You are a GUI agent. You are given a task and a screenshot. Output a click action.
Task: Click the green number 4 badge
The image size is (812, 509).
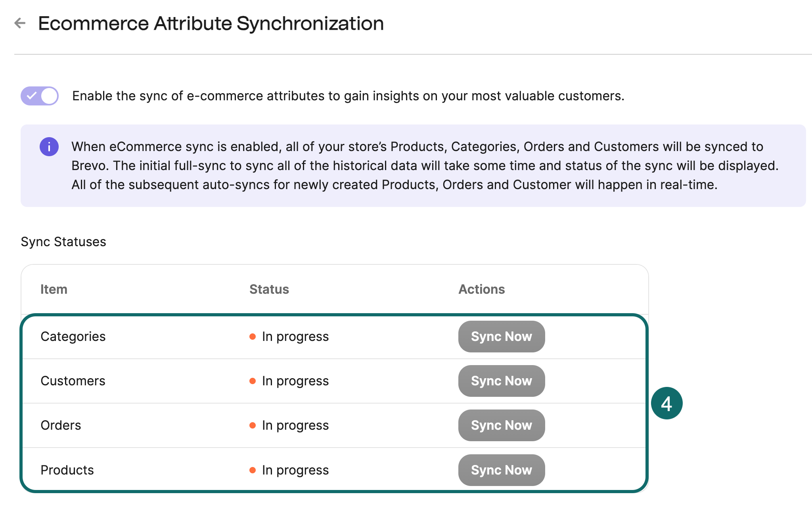point(666,404)
